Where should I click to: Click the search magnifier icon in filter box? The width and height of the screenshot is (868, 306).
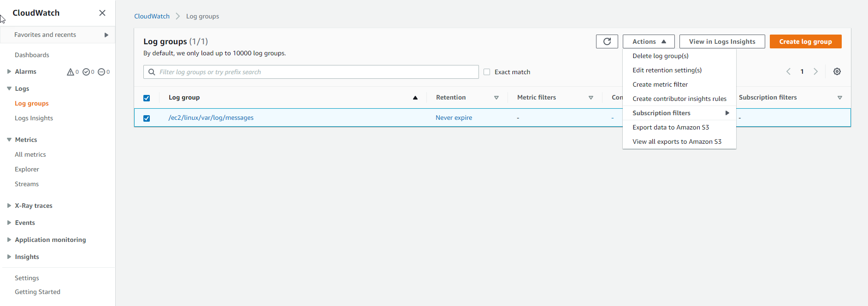(x=152, y=72)
